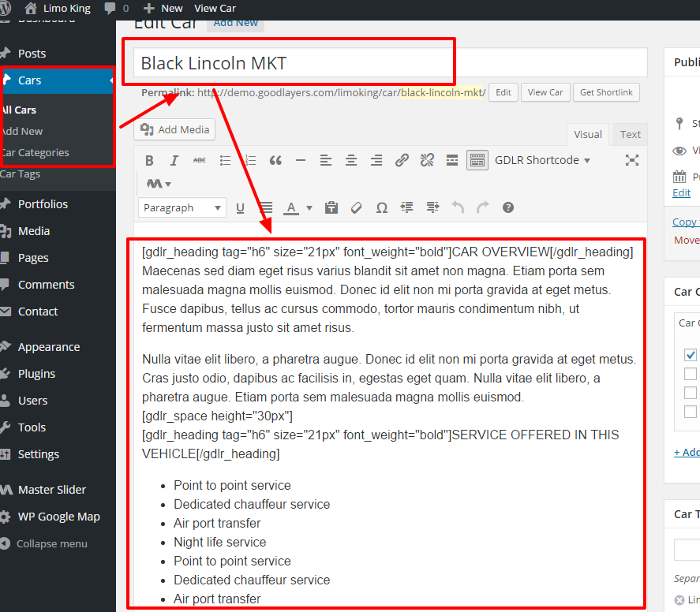Click the Black Lincoln MKT title field

click(390, 63)
